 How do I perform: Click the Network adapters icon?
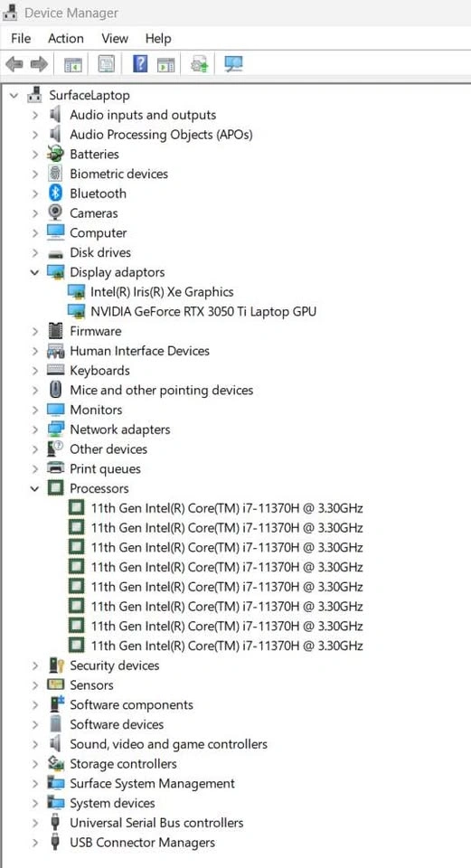click(55, 429)
